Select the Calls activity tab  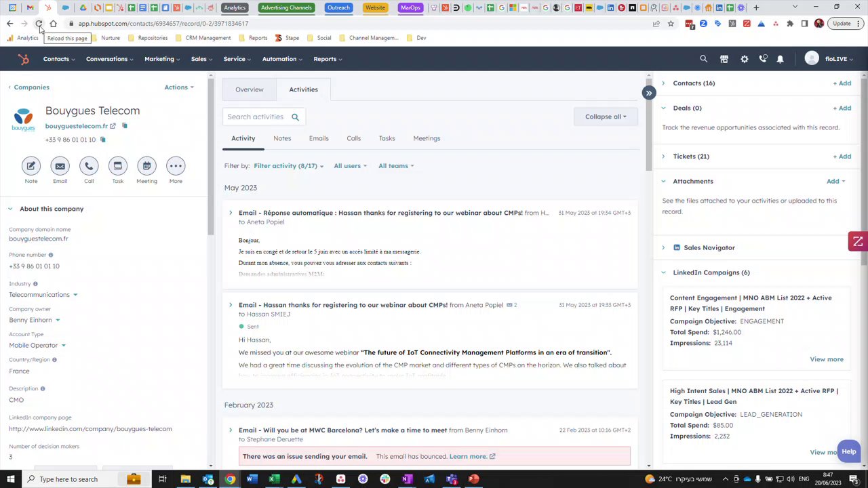[353, 138]
